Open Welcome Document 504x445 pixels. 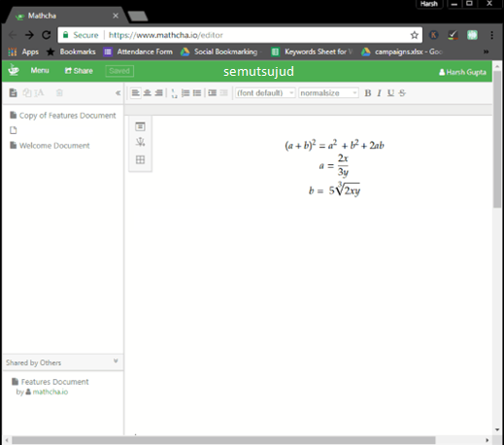[x=50, y=146]
